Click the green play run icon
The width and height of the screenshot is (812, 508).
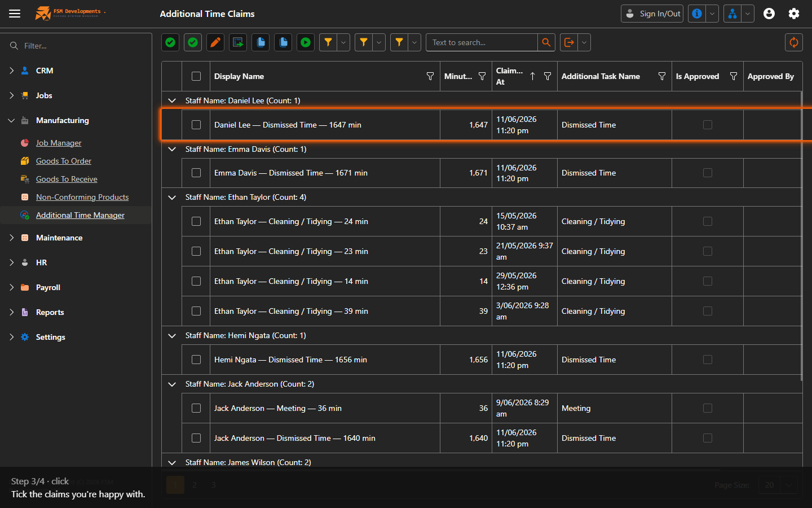coord(306,42)
